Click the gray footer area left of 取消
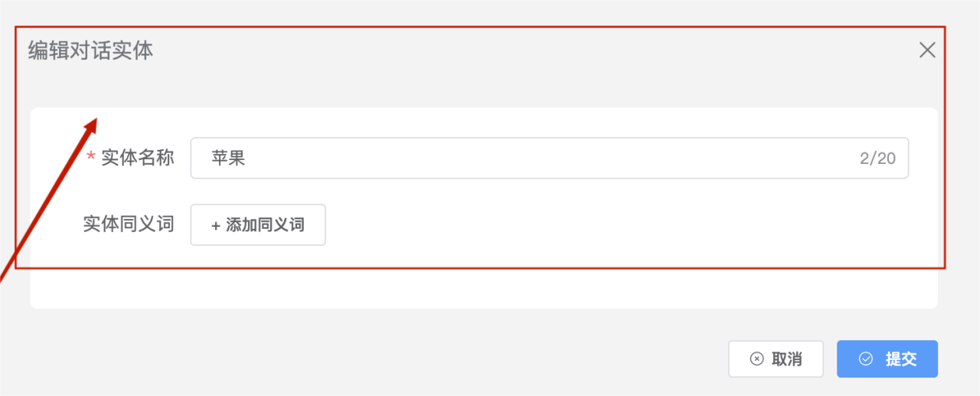 [x=367, y=359]
